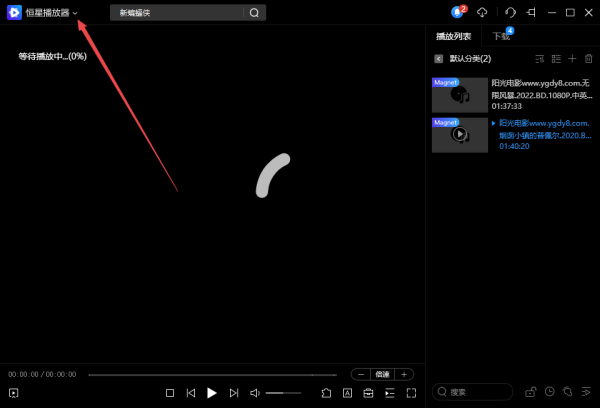Stop the video playback
600x408 pixels.
pyautogui.click(x=169, y=393)
